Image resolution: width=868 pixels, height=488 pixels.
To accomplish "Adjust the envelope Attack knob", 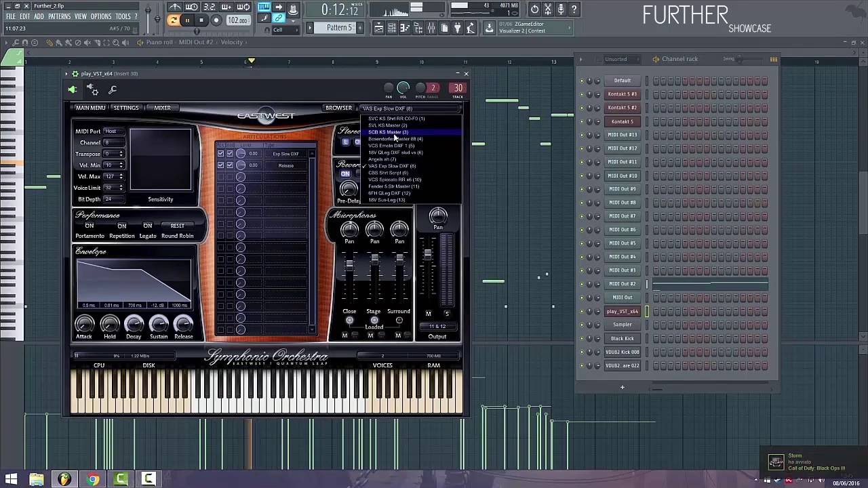I will point(84,324).
